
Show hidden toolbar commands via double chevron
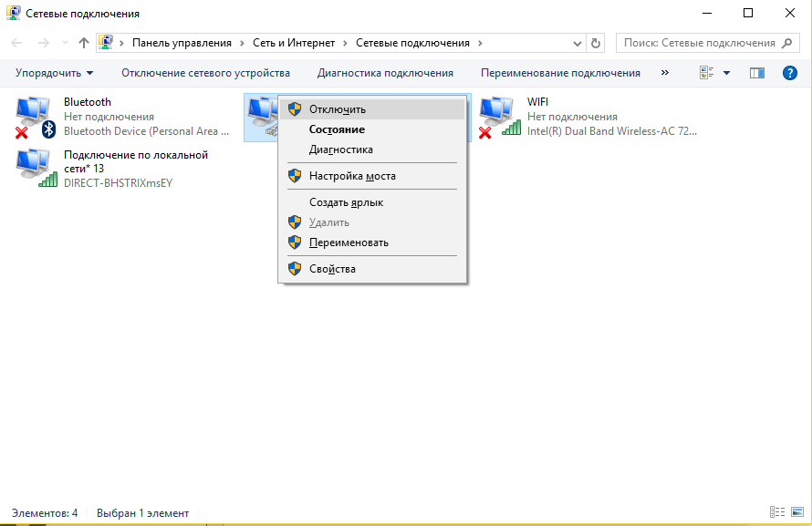pos(664,73)
